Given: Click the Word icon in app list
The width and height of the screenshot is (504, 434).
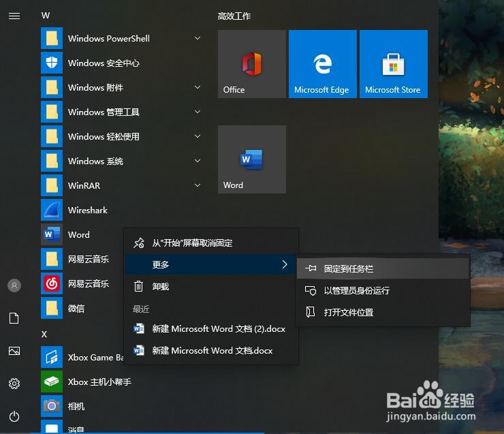Looking at the screenshot, I should click(x=52, y=234).
